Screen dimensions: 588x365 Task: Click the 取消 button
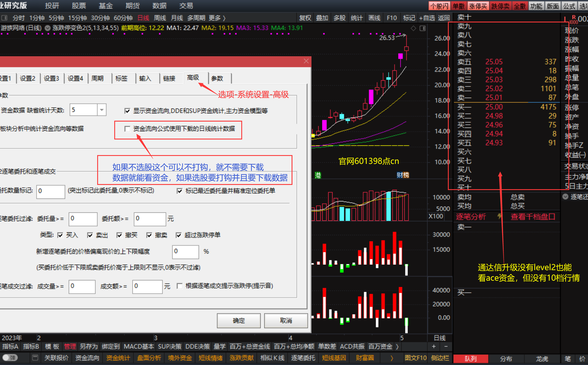[286, 321]
